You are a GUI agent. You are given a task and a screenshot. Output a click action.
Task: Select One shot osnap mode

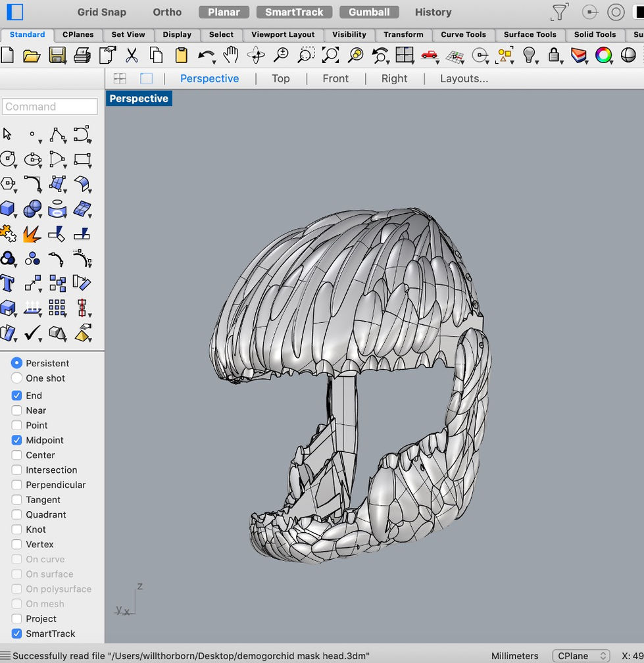coord(16,378)
